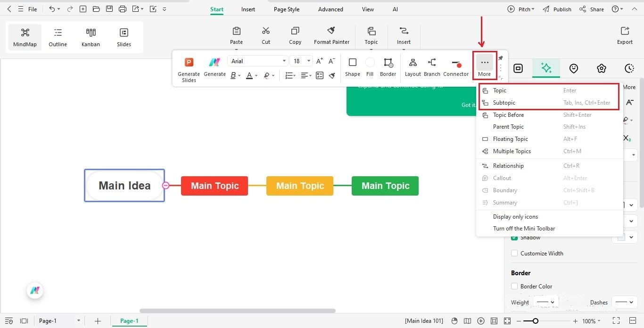Click Turn off the Mini Toolbar
The width and height of the screenshot is (644, 328).
point(524,228)
